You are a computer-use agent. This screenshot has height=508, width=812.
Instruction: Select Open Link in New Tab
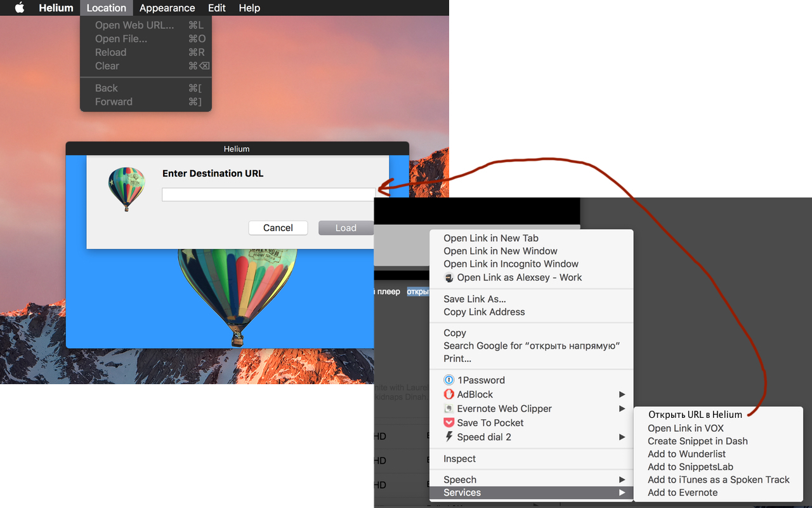tap(532, 238)
